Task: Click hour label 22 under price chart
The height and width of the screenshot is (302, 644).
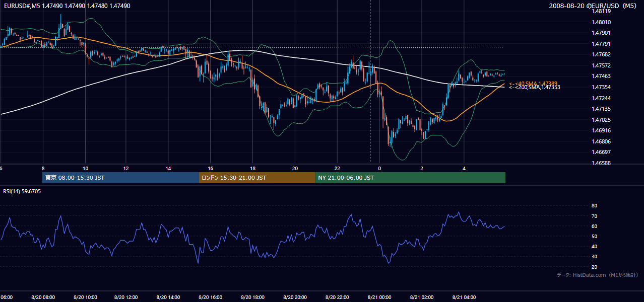Action: [x=337, y=169]
